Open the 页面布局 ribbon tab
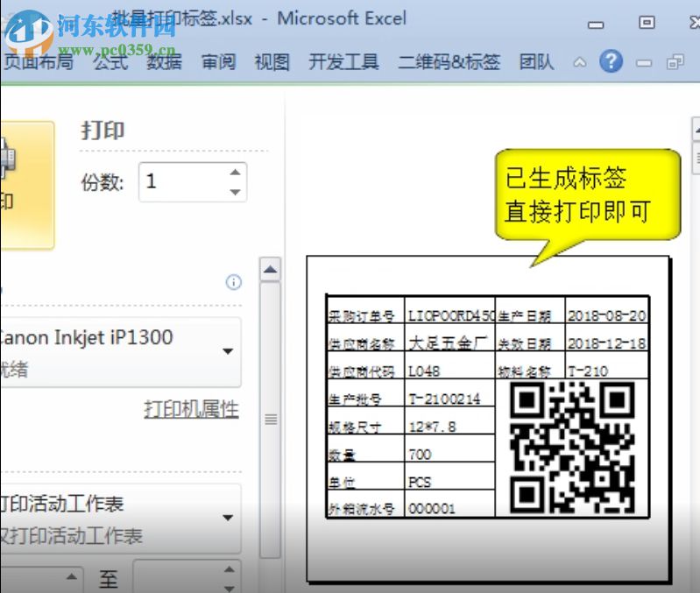 38,62
